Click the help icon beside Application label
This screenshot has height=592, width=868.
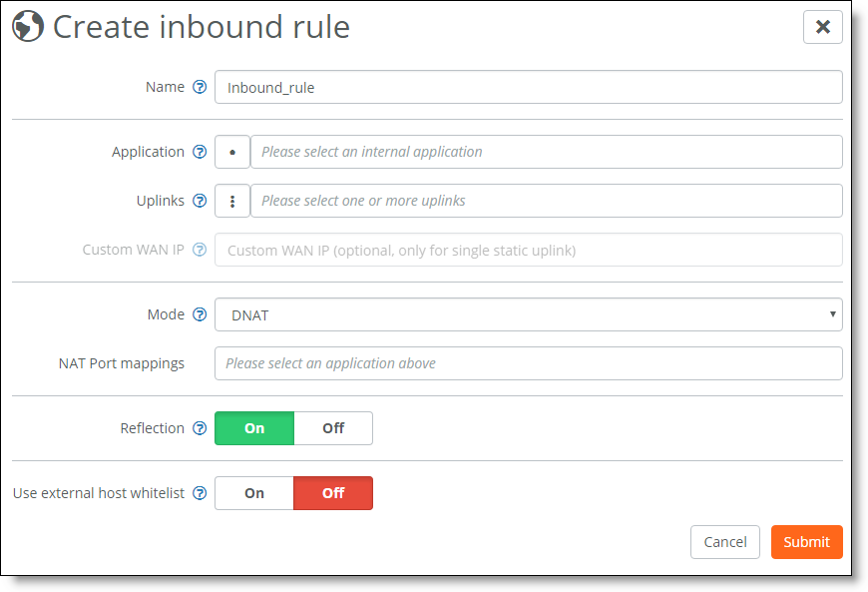[x=200, y=152]
